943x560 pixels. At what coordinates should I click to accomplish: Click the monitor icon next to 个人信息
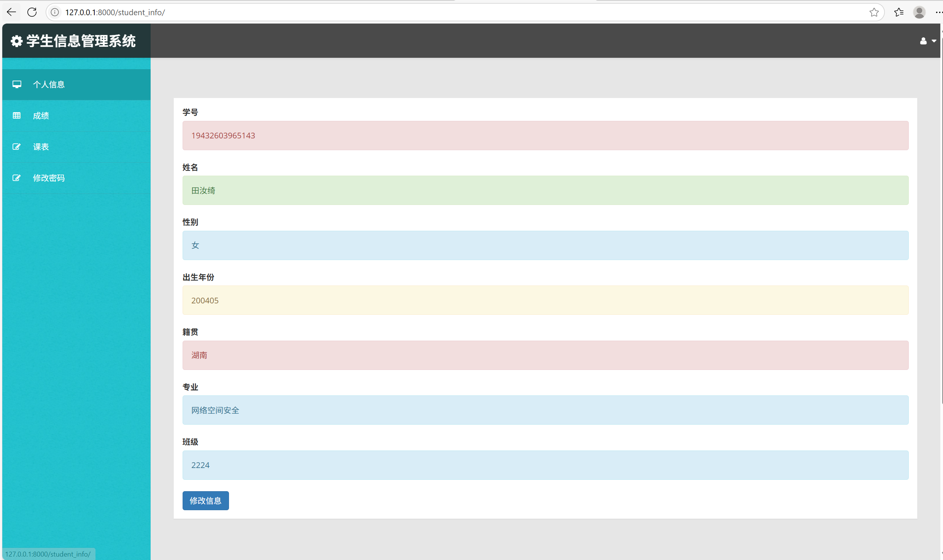(x=17, y=84)
